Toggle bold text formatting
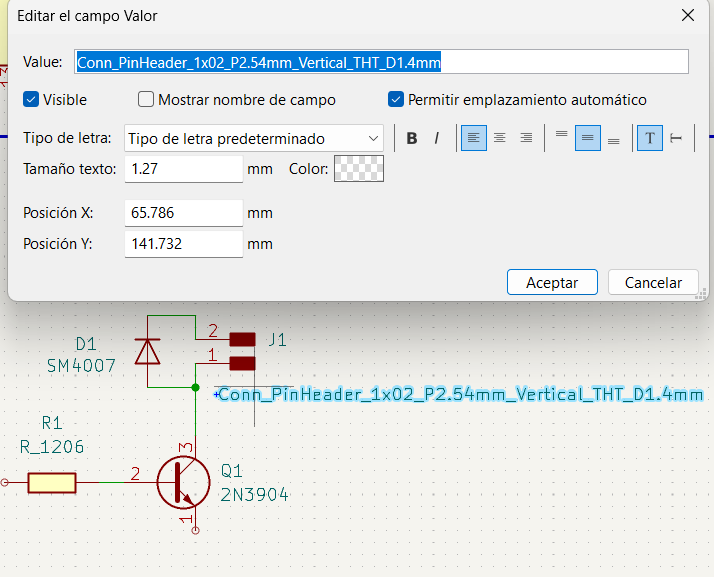Screen dimensions: 714x577 click(412, 138)
